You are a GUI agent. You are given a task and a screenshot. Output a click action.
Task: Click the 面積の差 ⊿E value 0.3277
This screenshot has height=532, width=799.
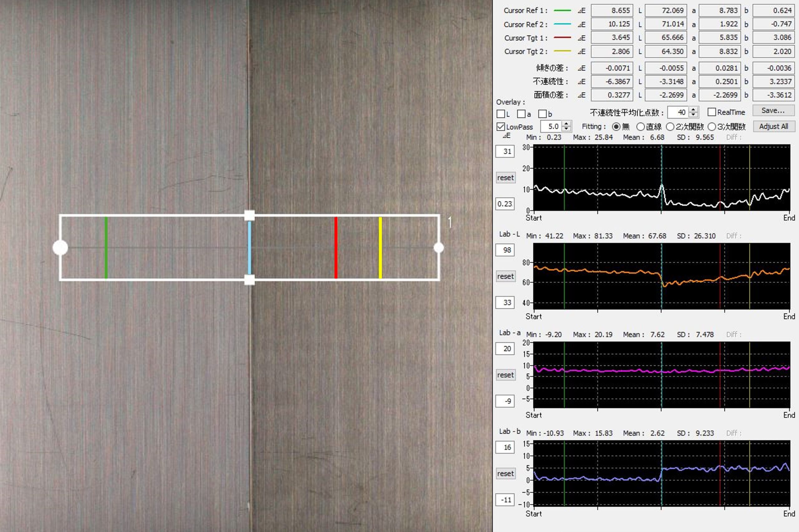[612, 95]
